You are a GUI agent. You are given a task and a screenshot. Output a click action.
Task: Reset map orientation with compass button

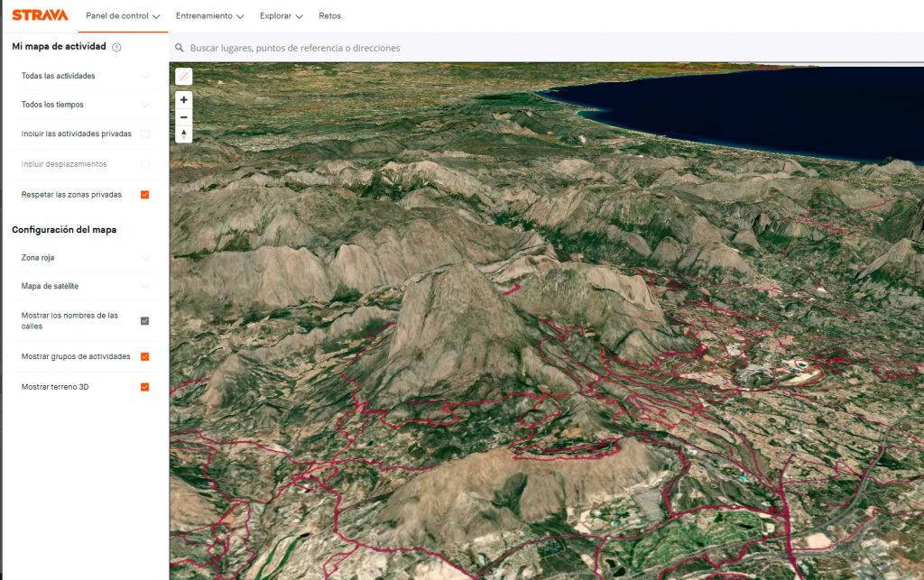pos(184,134)
